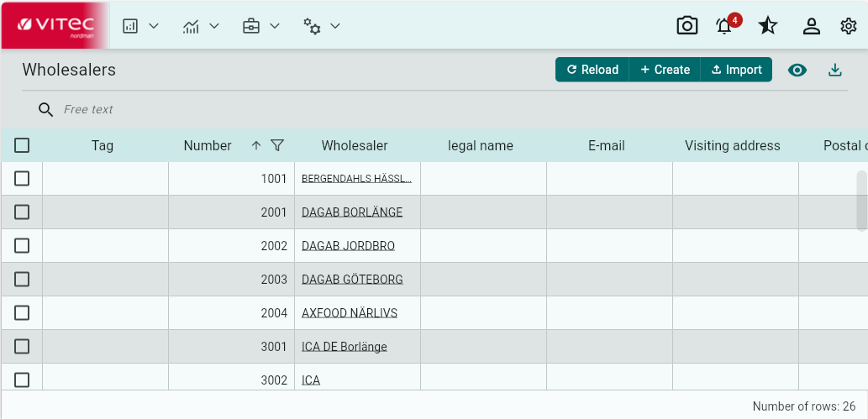The width and height of the screenshot is (868, 419).
Task: Click the Number column header
Action: 208,145
